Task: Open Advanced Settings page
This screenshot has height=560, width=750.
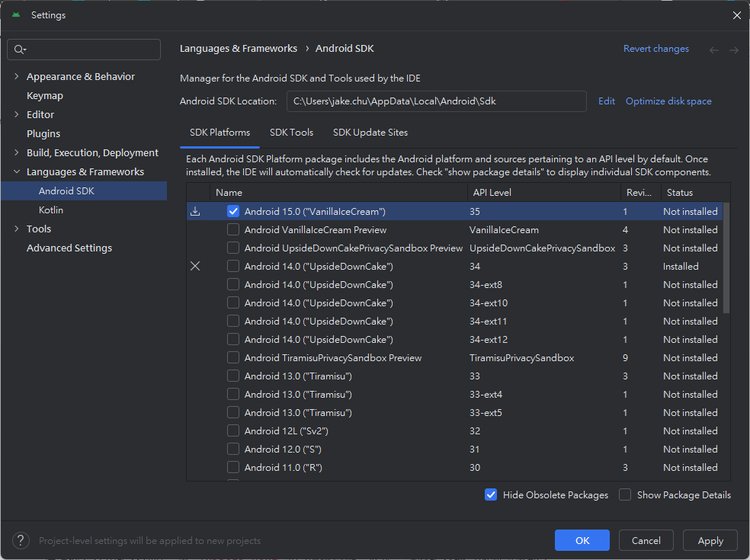Action: (x=69, y=248)
